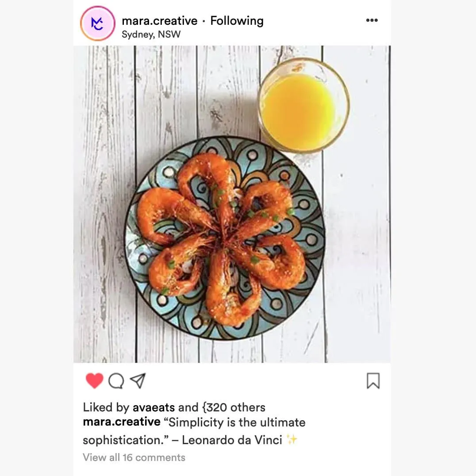
Task: Expand View all 16 comments
Action: (x=134, y=457)
